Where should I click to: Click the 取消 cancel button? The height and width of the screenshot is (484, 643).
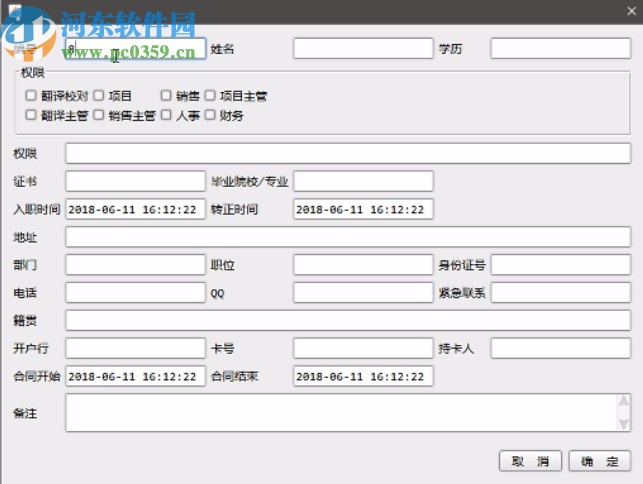(x=530, y=461)
